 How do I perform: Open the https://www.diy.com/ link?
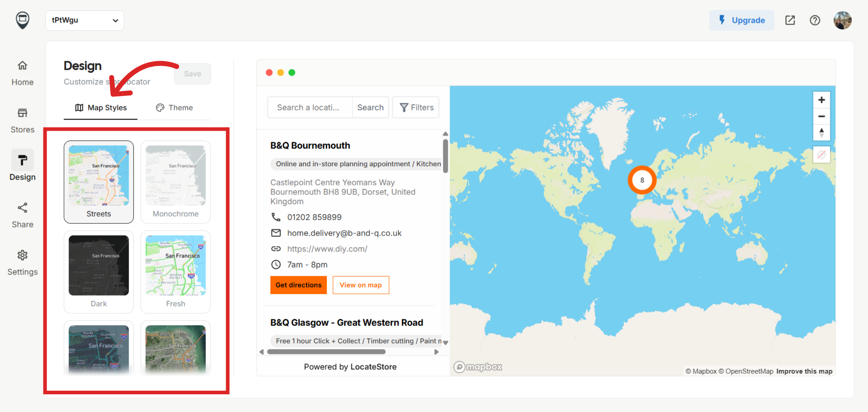[x=327, y=249]
